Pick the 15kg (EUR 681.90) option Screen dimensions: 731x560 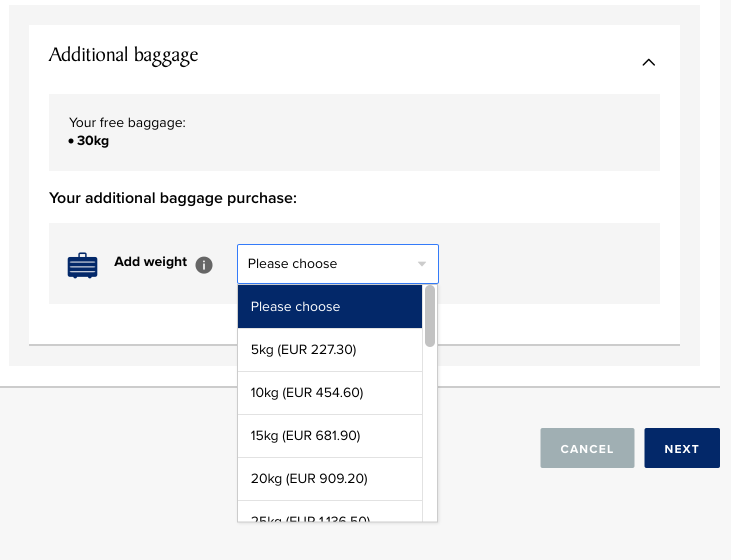[330, 435]
